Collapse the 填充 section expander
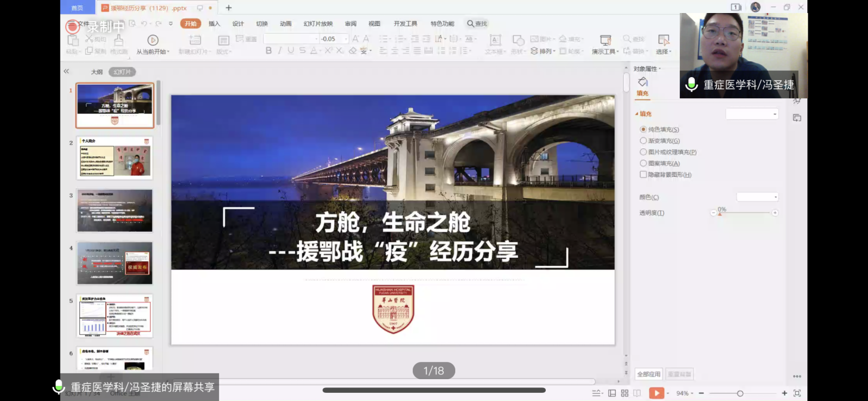The image size is (868, 401). (637, 114)
